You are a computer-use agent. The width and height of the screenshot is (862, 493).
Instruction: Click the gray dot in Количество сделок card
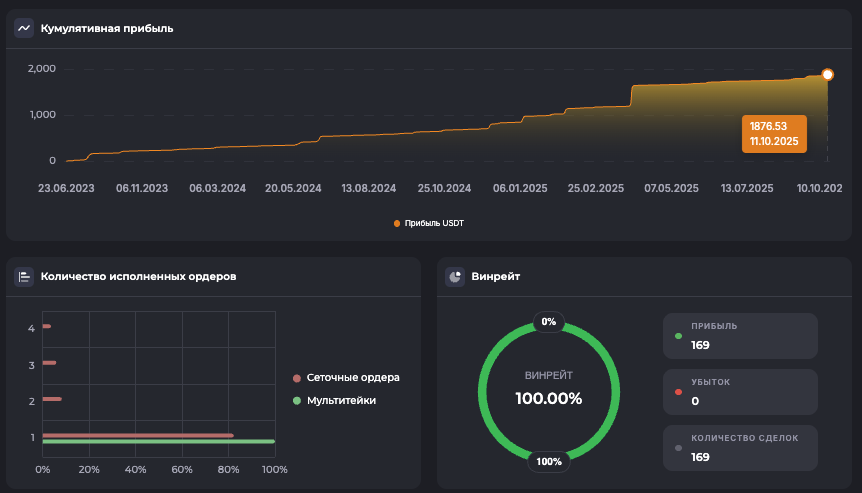coord(679,447)
